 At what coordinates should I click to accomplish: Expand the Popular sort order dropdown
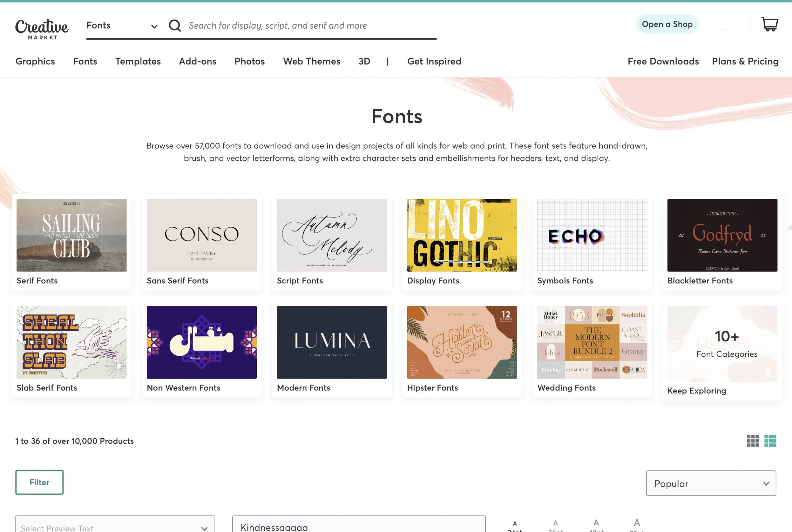pyautogui.click(x=711, y=483)
